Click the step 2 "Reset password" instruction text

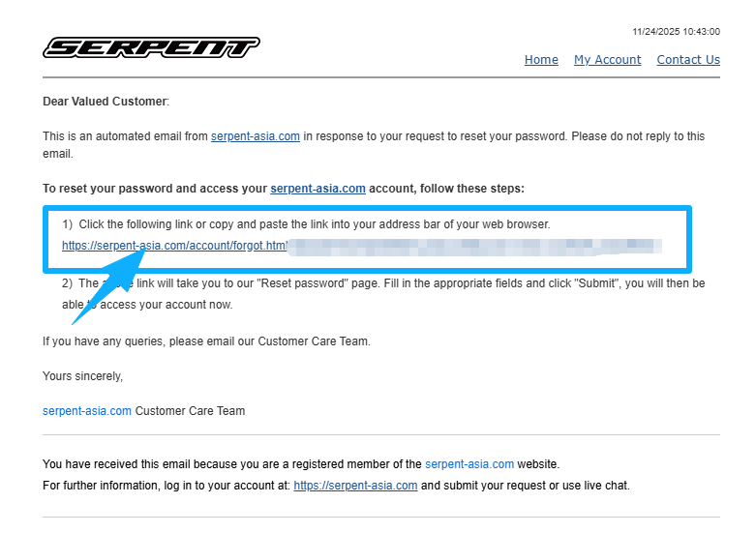(x=387, y=283)
